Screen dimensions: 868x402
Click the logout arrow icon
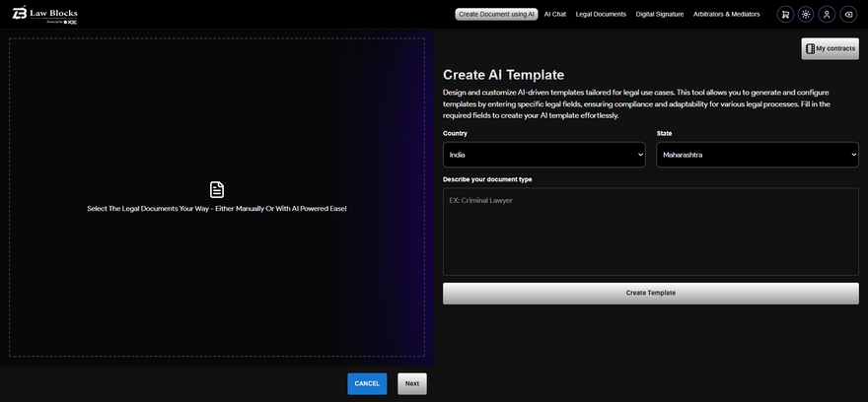tap(848, 15)
